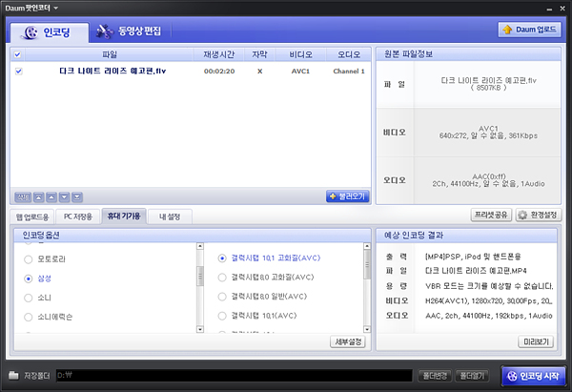Viewport: 572px width, 392px height.
Task: Start encoding with 인코딩 시작 button
Action: (x=534, y=376)
